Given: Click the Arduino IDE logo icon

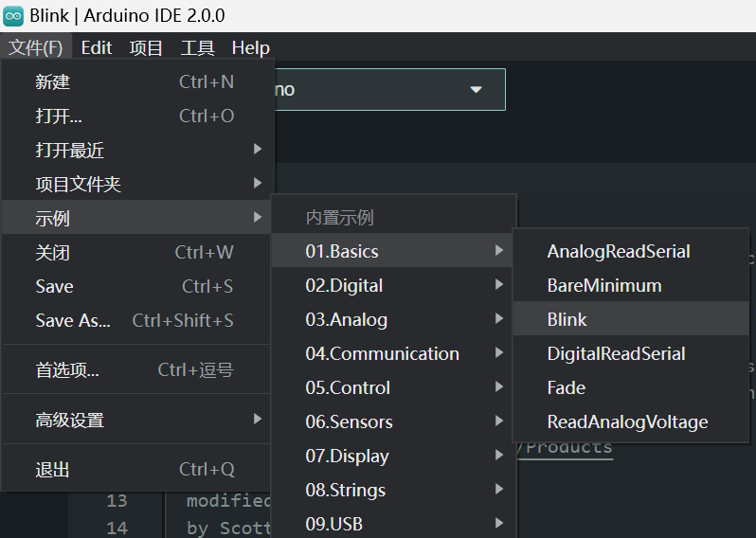Looking at the screenshot, I should coord(13,16).
